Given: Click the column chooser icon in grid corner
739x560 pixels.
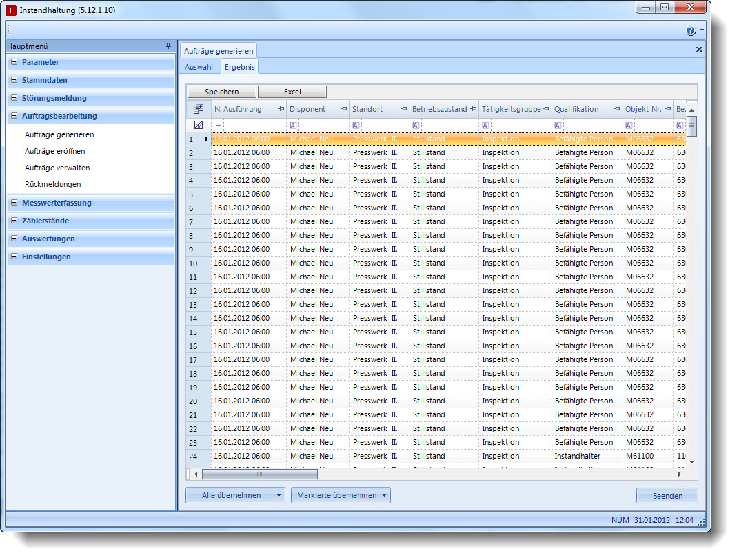Looking at the screenshot, I should tap(199, 109).
